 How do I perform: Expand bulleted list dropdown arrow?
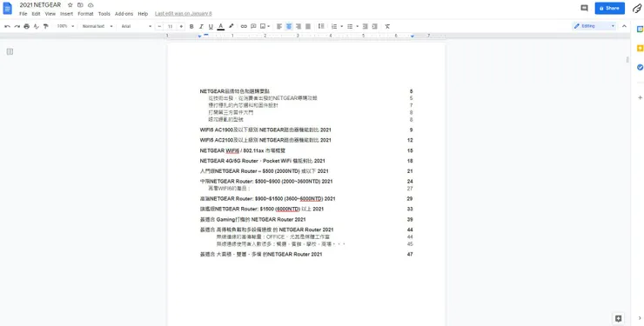[x=357, y=26]
